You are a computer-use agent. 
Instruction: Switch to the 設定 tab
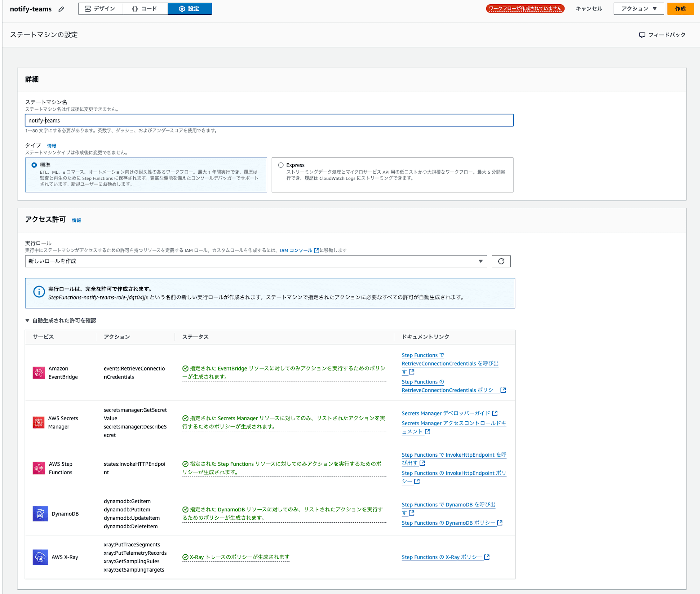click(189, 9)
